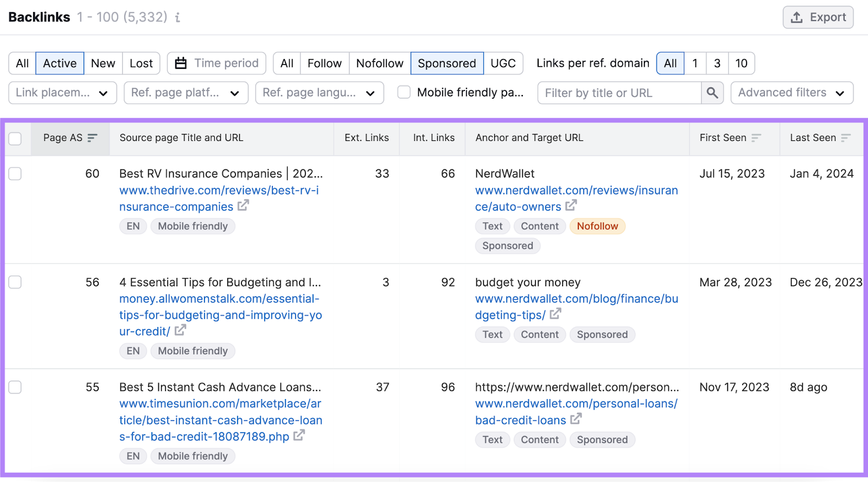Click the Ext. Links column header

367,138
